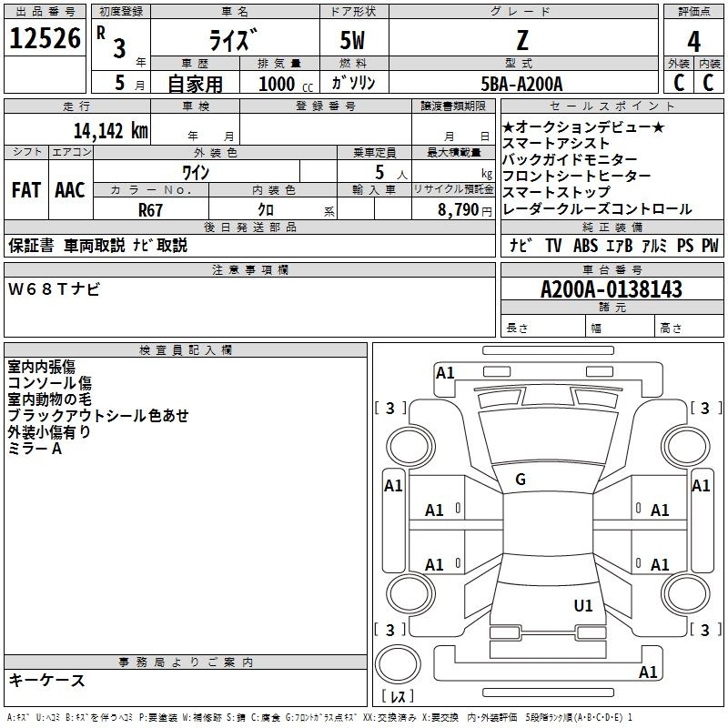The image size is (728, 728).
Task: Select the 諸元 header label
Action: pos(612,308)
